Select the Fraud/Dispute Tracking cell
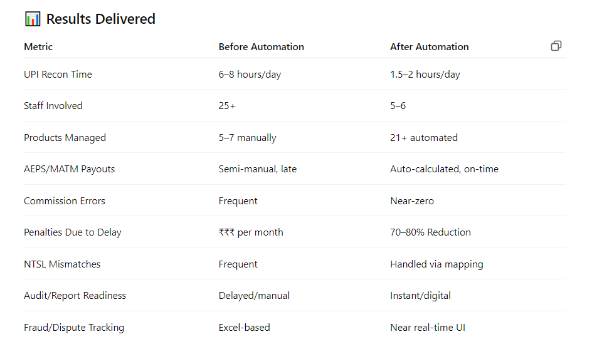This screenshot has height=364, width=592. click(x=74, y=328)
